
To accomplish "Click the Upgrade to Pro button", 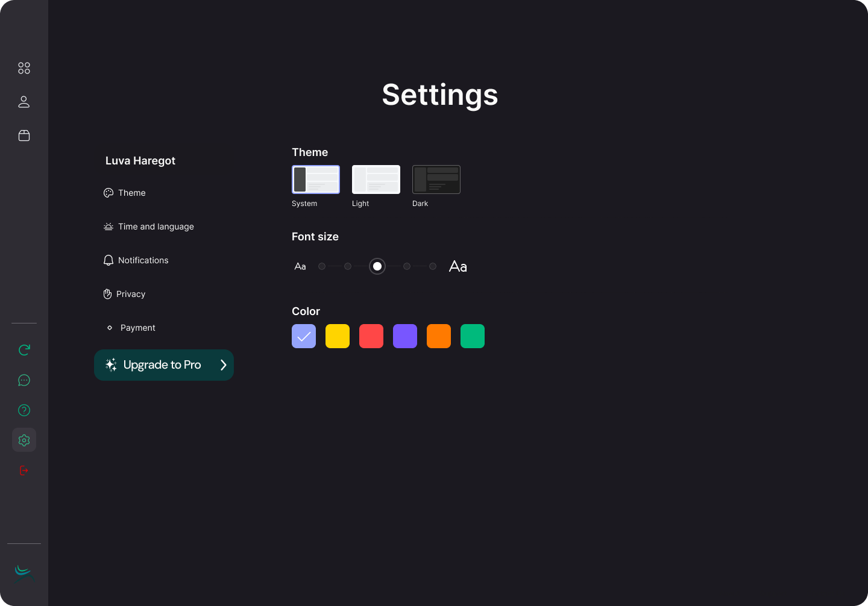I will point(162,365).
